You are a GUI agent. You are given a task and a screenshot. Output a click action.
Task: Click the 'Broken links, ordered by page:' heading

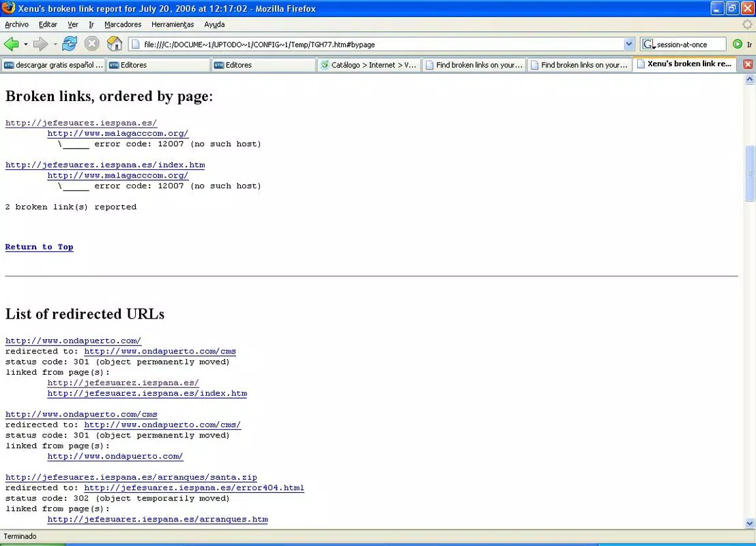click(x=109, y=96)
